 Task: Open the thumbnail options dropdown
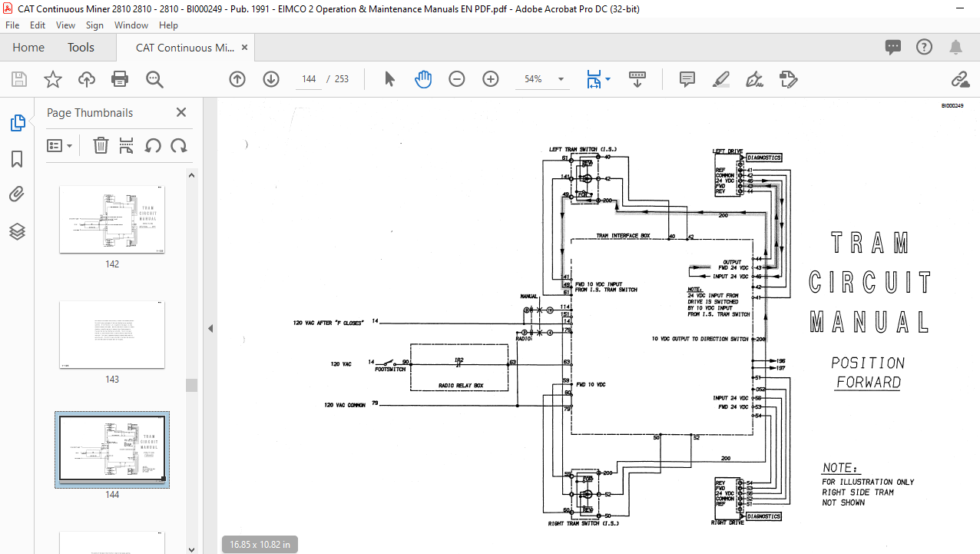[60, 145]
